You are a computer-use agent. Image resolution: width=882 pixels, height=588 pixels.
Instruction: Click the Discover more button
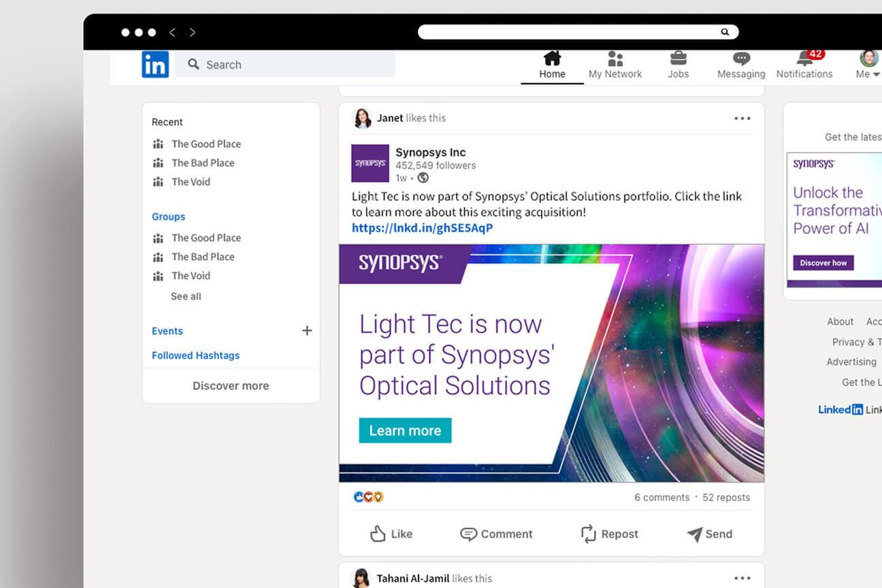pos(231,385)
